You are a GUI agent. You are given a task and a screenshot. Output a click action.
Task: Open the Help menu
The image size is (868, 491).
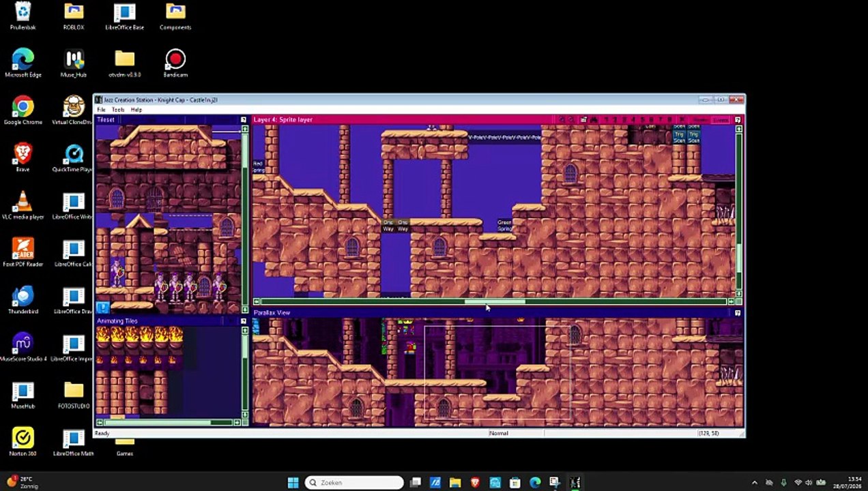coord(136,109)
